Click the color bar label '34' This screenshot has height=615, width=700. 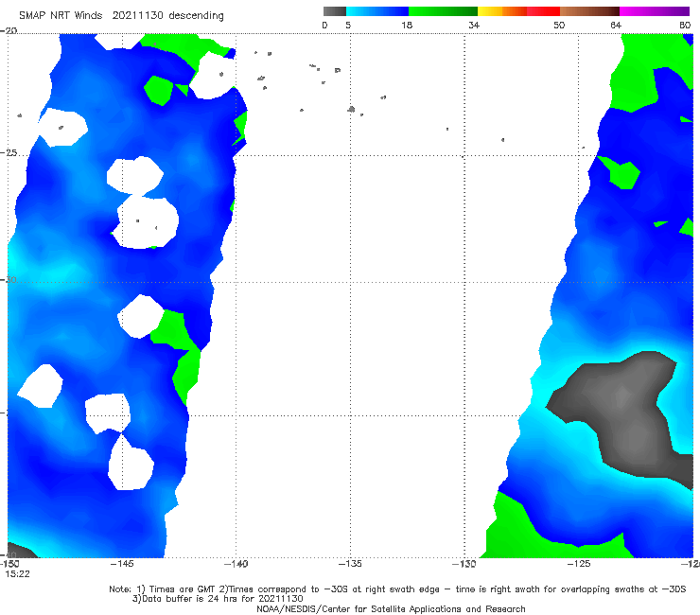click(x=474, y=26)
